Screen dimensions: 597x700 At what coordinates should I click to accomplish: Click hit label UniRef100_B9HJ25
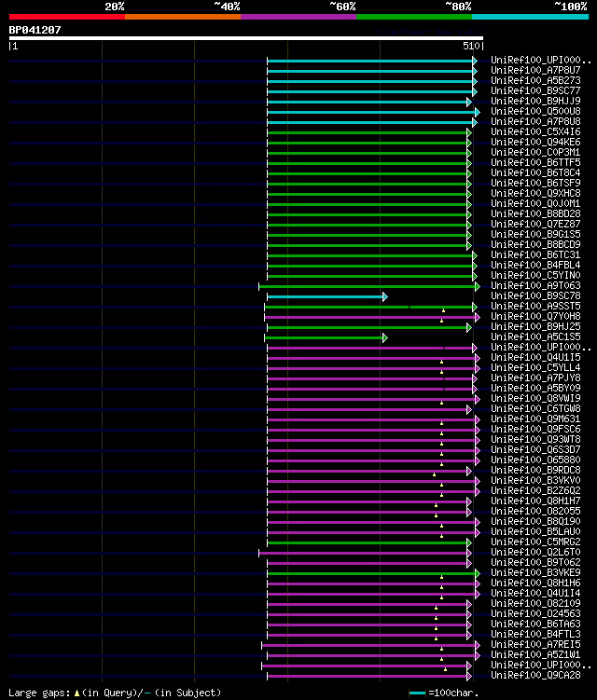tap(535, 327)
